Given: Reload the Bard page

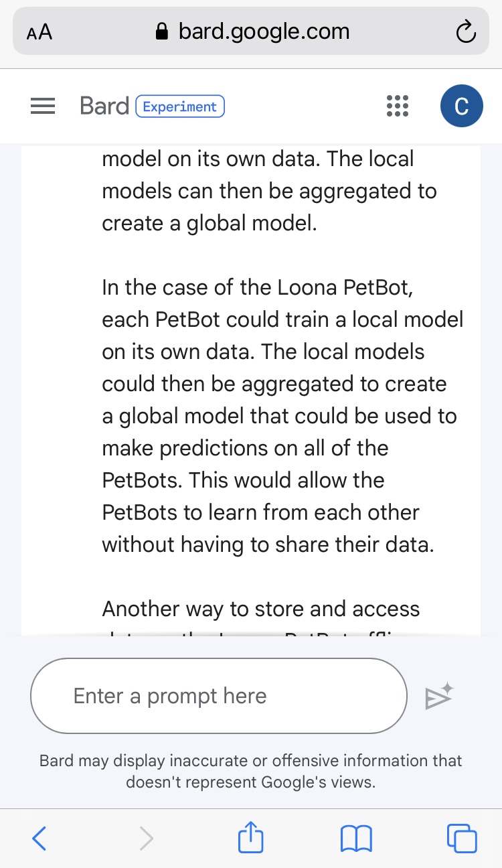Looking at the screenshot, I should (x=465, y=31).
